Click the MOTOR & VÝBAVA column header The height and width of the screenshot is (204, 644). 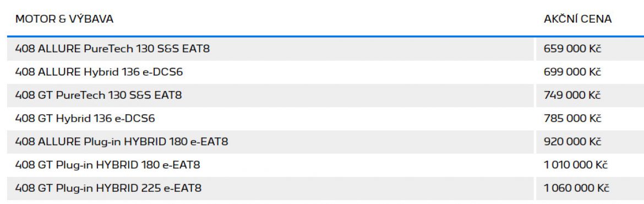point(64,19)
